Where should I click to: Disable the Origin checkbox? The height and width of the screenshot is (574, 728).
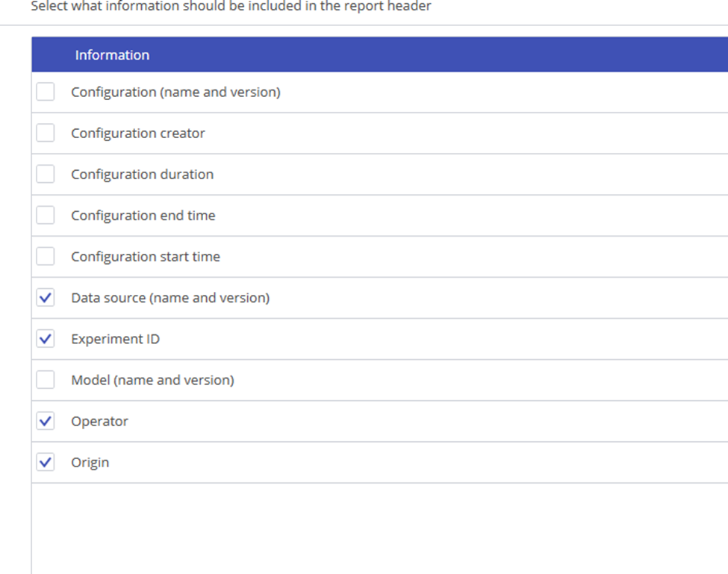(45, 462)
